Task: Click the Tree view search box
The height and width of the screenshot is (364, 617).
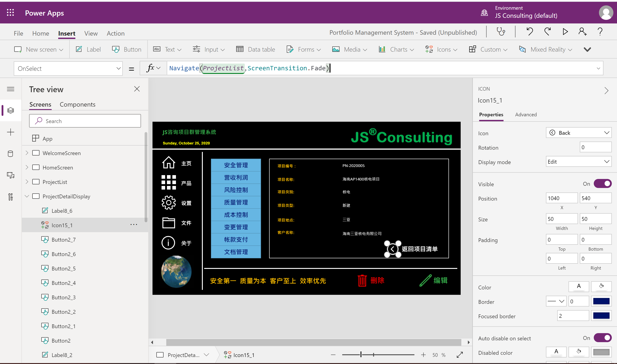Action: [x=85, y=121]
